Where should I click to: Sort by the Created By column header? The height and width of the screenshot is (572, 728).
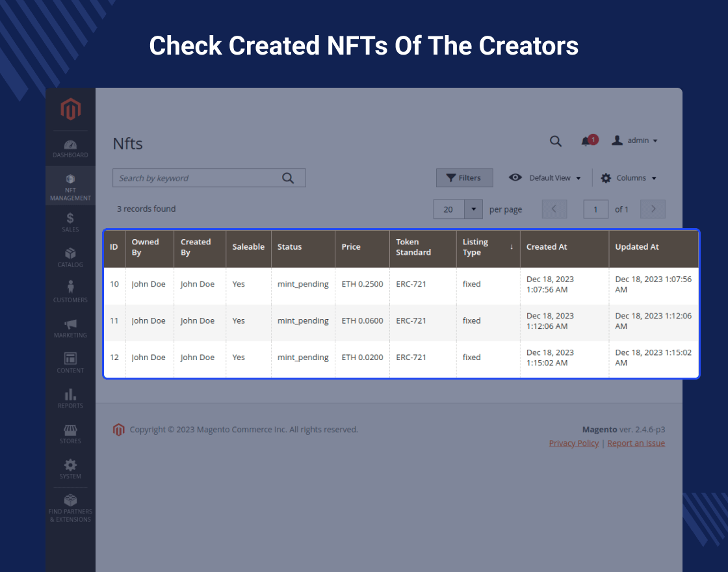point(200,248)
